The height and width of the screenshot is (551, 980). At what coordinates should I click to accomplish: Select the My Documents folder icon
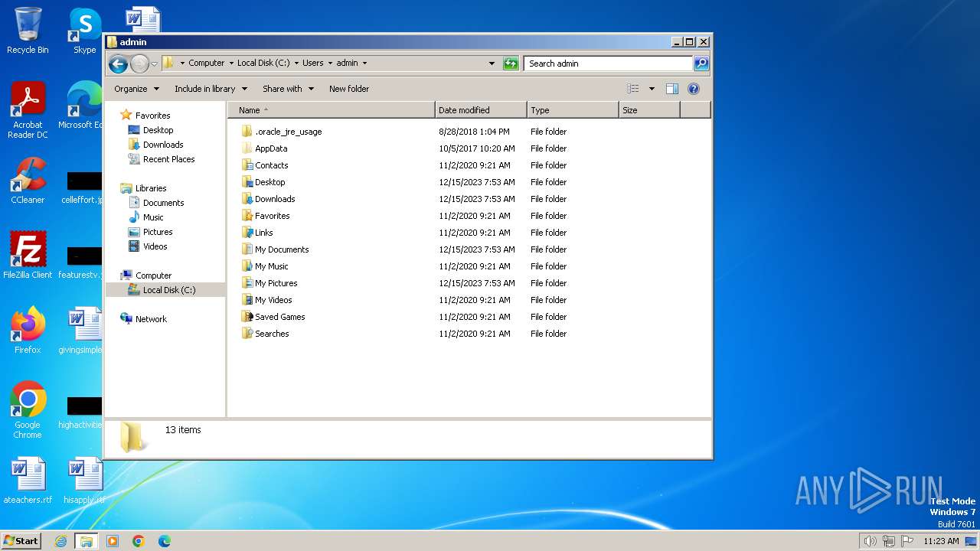click(247, 249)
